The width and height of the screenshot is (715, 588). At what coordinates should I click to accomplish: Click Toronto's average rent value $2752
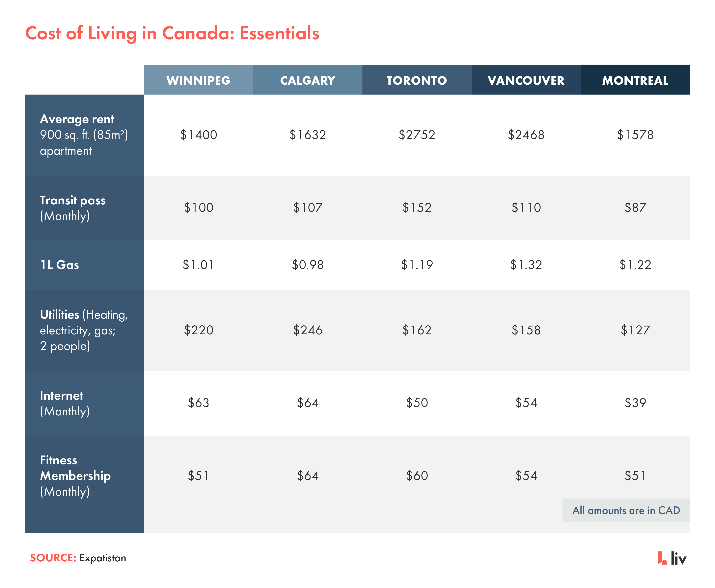tap(417, 135)
